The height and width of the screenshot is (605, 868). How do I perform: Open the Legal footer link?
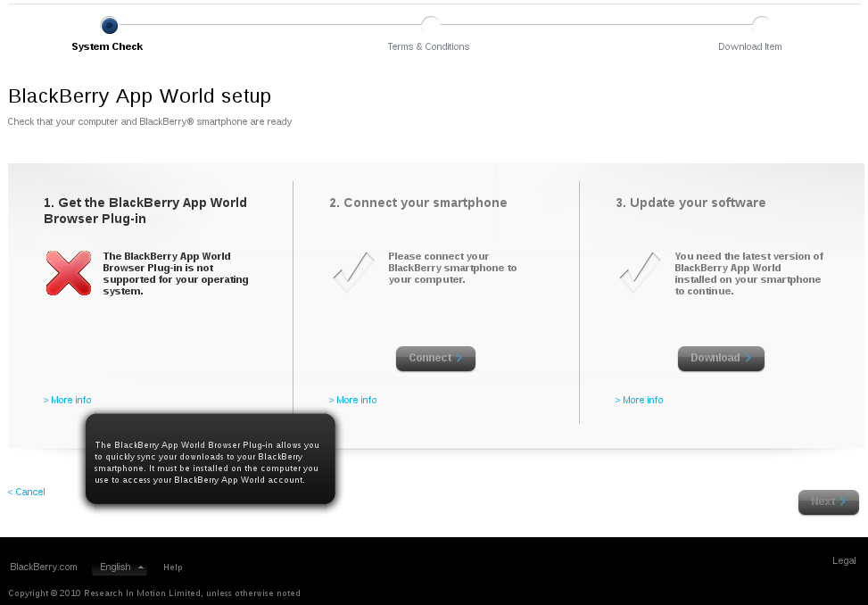point(844,560)
